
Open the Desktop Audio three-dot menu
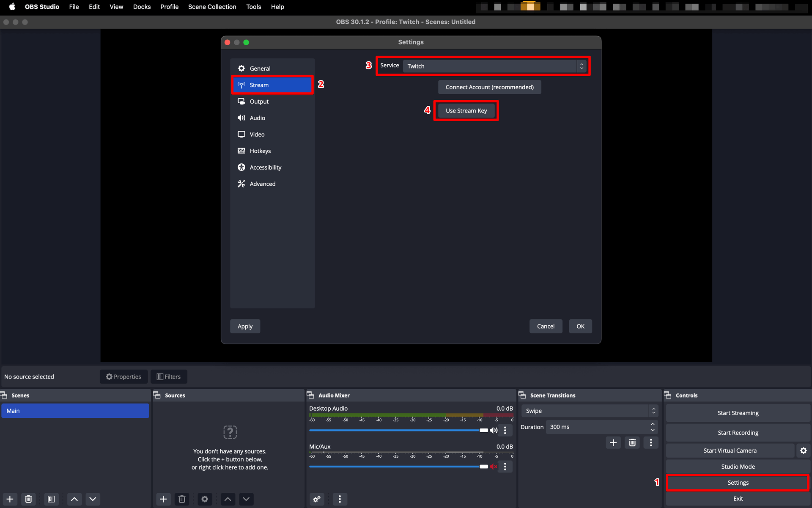(505, 430)
